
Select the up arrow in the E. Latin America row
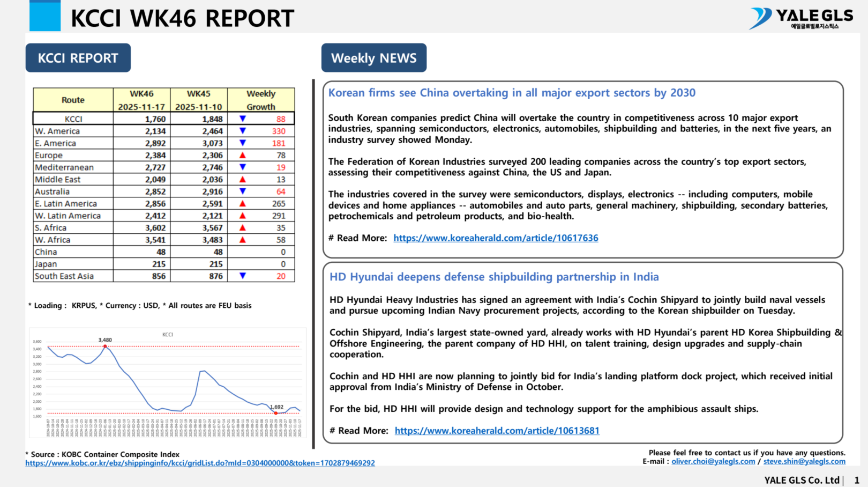243,203
